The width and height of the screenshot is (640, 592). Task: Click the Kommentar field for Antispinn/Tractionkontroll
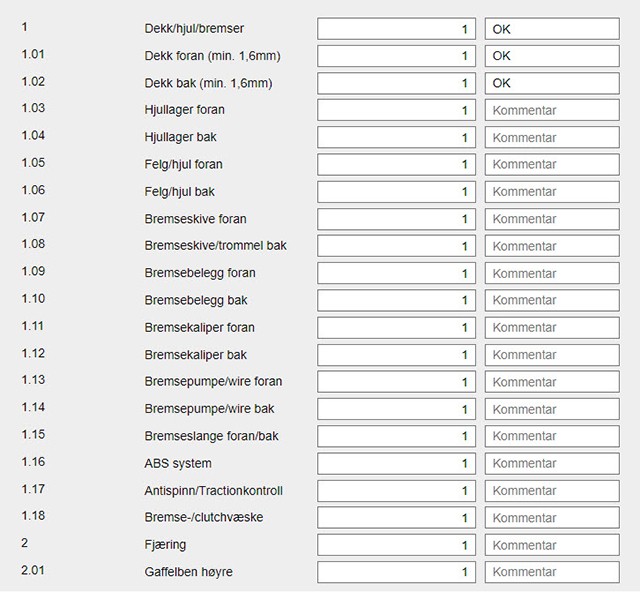tap(557, 491)
